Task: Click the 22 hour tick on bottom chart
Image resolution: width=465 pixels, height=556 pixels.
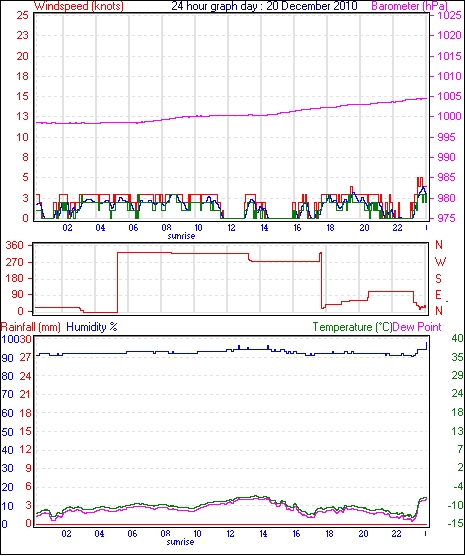Action: coord(396,534)
